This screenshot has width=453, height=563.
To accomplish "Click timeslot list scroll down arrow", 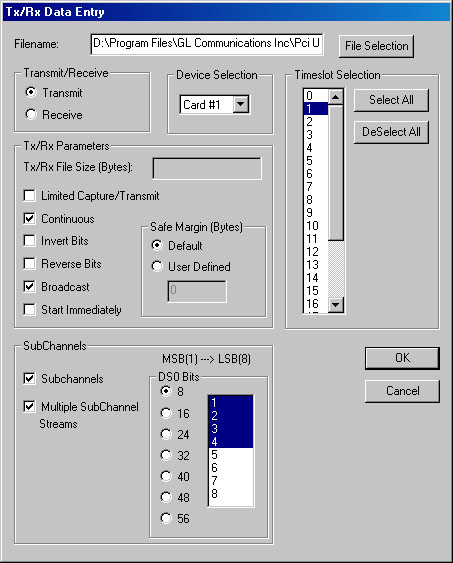I will [x=336, y=305].
